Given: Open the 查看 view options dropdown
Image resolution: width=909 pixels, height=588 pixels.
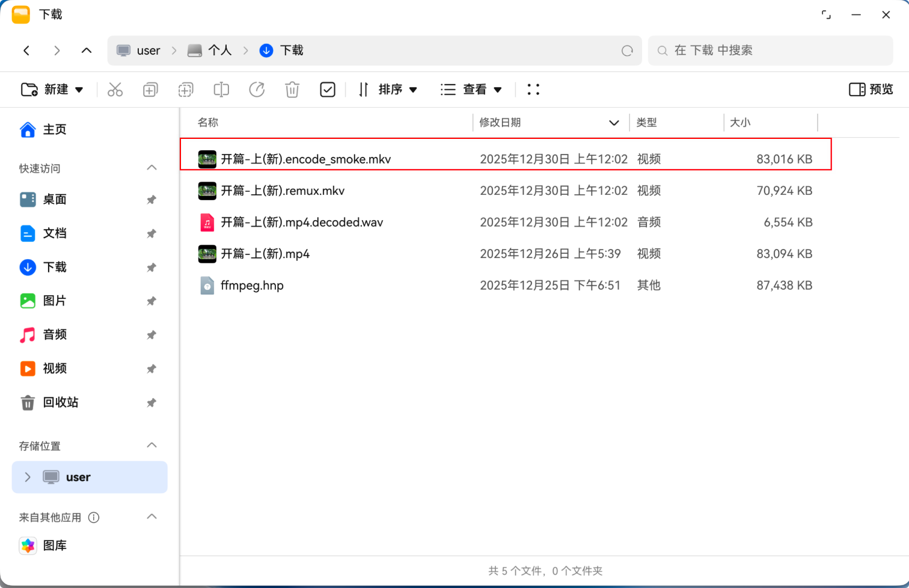Looking at the screenshot, I should click(473, 89).
